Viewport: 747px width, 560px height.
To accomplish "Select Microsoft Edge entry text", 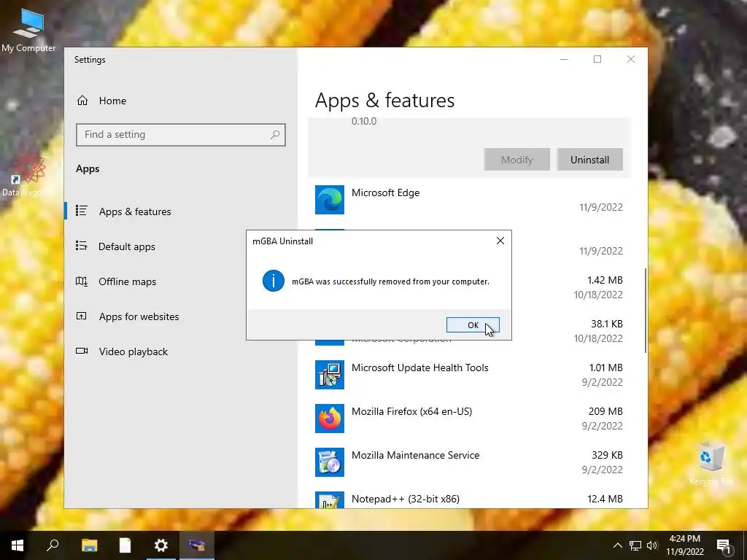I will point(385,192).
